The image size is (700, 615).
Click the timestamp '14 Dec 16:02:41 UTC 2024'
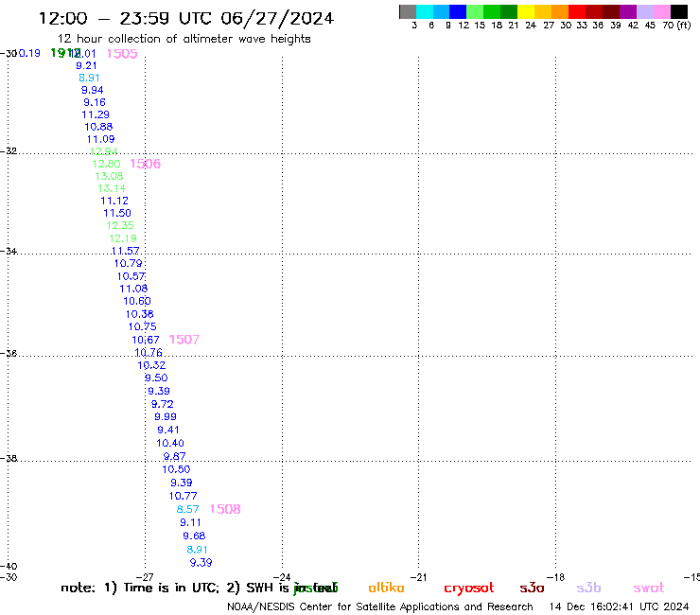(x=619, y=606)
